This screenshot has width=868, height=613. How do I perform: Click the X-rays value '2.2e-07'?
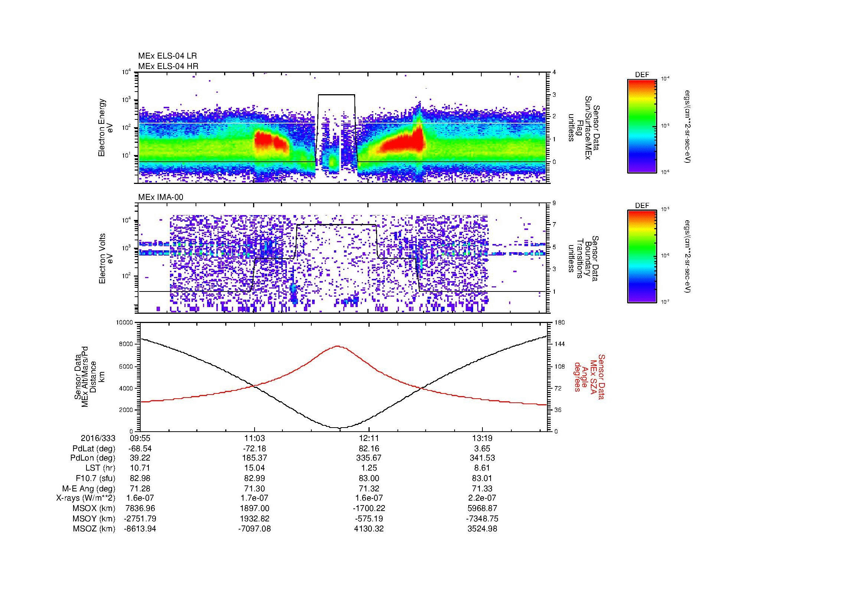click(482, 498)
